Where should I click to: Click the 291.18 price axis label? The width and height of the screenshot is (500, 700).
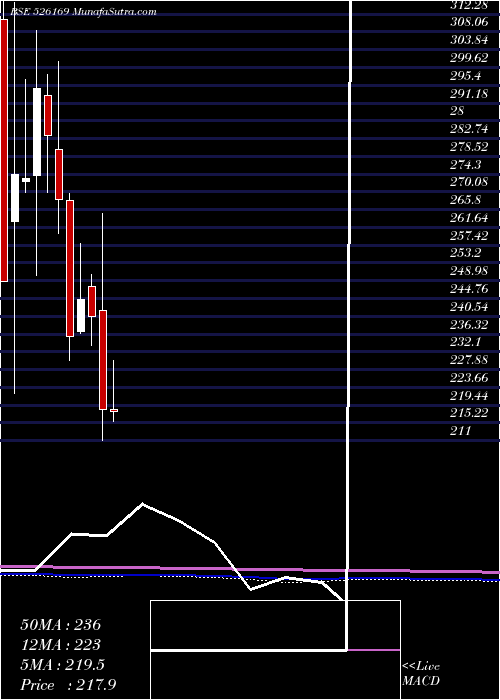tap(470, 93)
